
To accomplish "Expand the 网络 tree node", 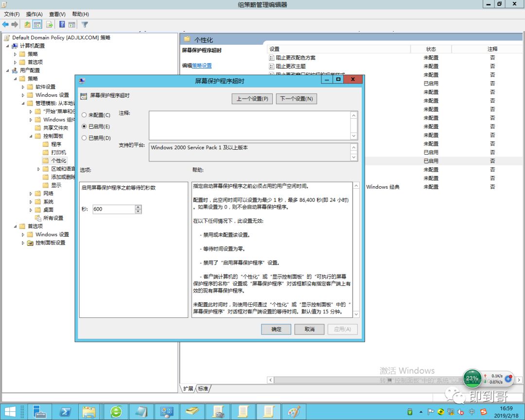I will point(31,193).
